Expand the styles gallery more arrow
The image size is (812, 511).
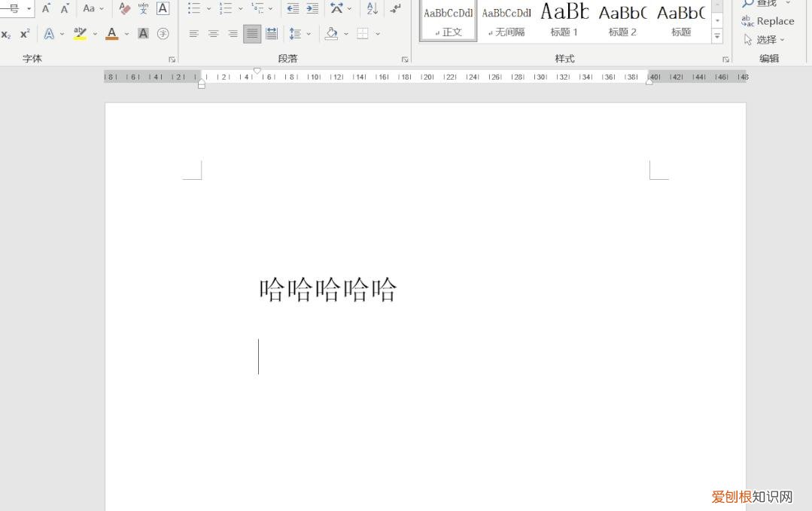tap(717, 35)
